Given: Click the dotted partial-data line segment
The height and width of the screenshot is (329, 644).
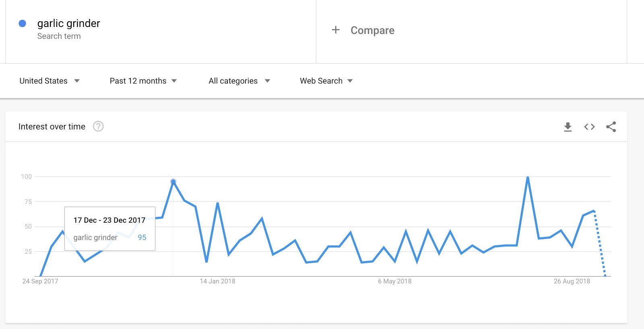Looking at the screenshot, I should click(599, 243).
